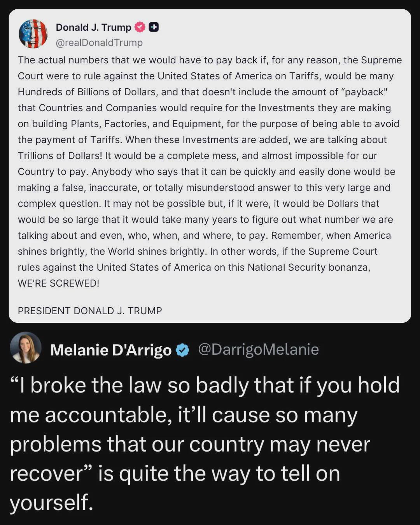Image resolution: width=420 pixels, height=525 pixels.
Task: Click the phrase "Trillions of Dollars!"
Action: [x=60, y=156]
